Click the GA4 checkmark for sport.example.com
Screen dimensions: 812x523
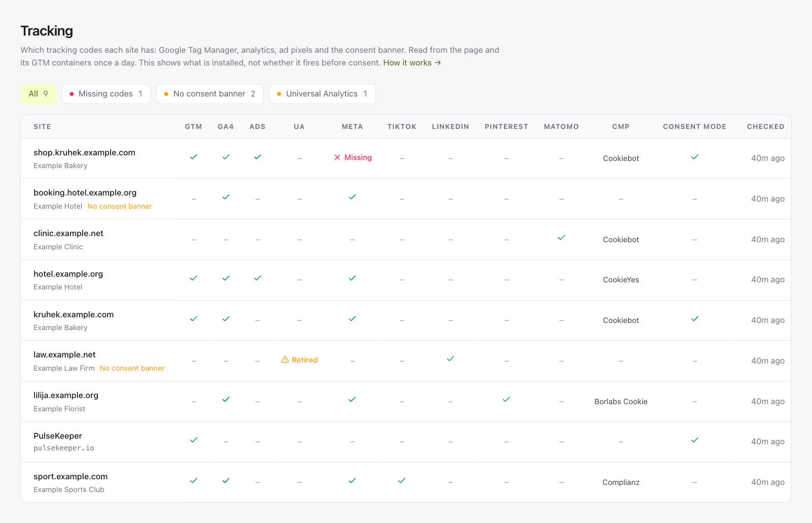[226, 480]
